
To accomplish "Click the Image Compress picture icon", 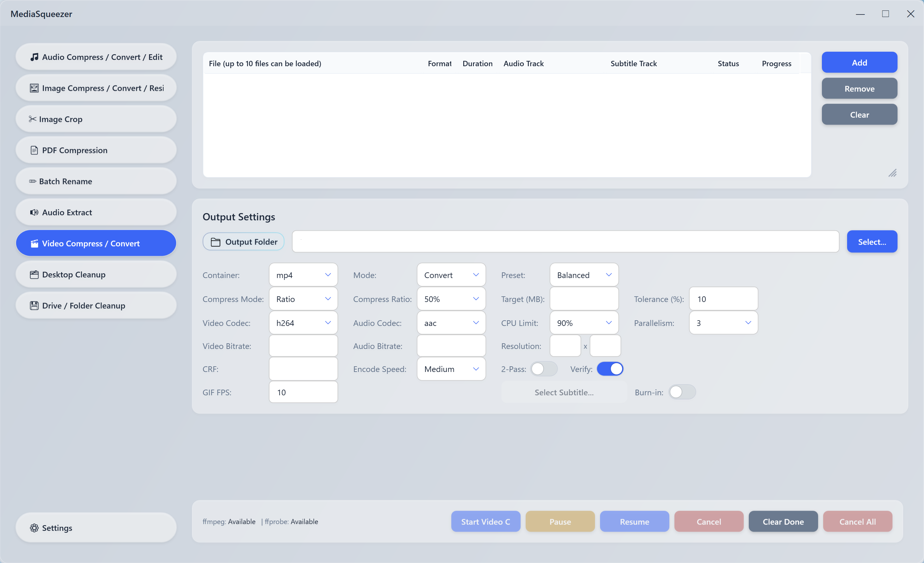I will 34,88.
